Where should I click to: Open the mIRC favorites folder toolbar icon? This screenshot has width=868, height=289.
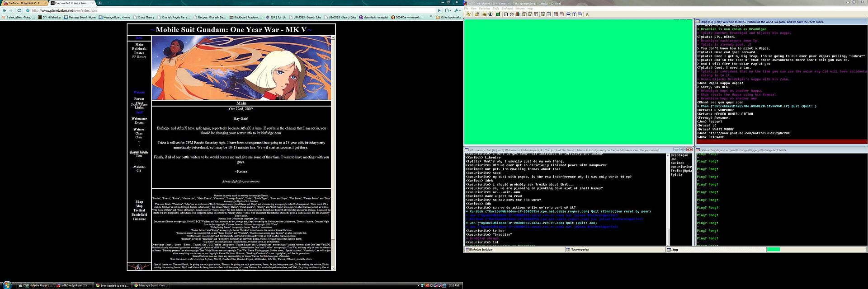pyautogui.click(x=485, y=14)
